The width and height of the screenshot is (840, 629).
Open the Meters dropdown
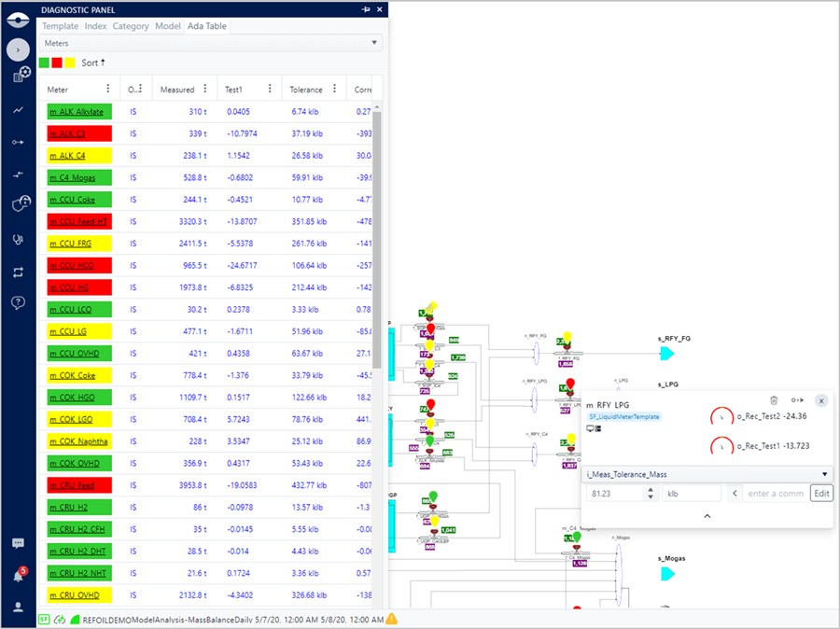(x=212, y=43)
